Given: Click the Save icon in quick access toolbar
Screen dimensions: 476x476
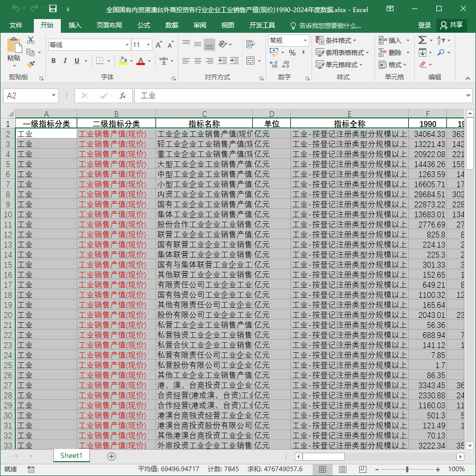Looking at the screenshot, I should click(53, 8).
